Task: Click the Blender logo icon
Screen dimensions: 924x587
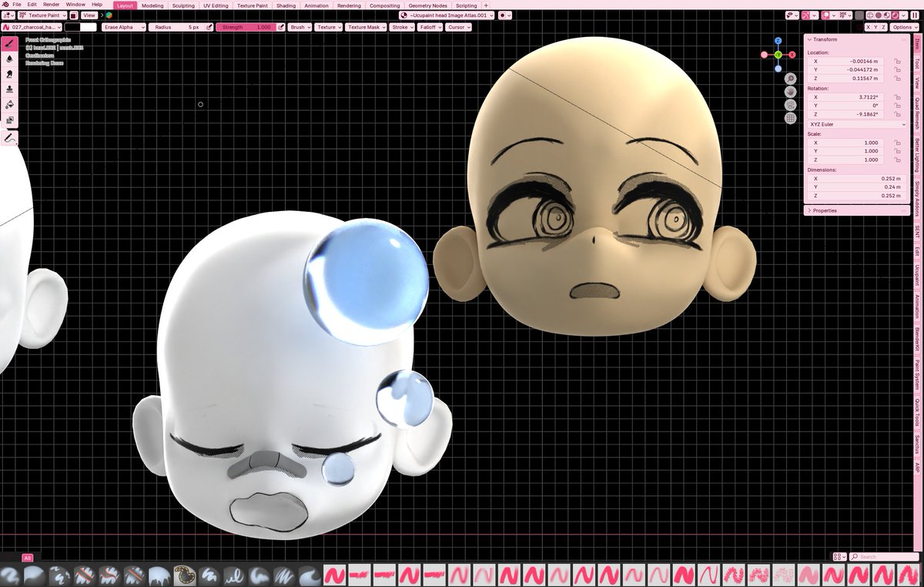Action: click(x=5, y=5)
